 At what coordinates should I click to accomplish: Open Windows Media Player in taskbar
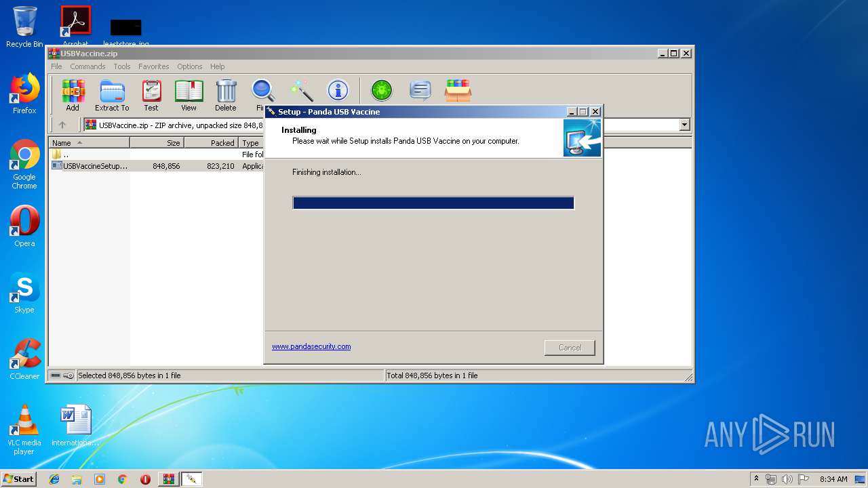pos(100,479)
